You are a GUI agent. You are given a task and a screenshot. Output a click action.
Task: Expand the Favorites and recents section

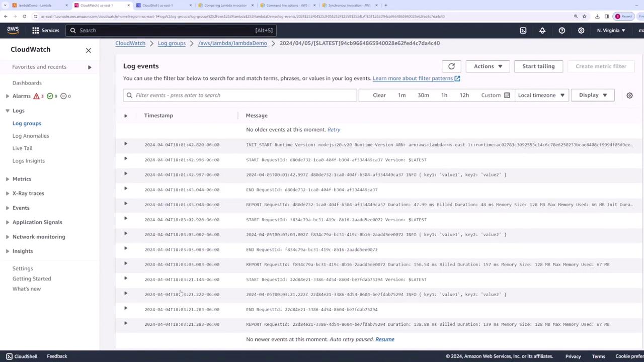point(90,67)
